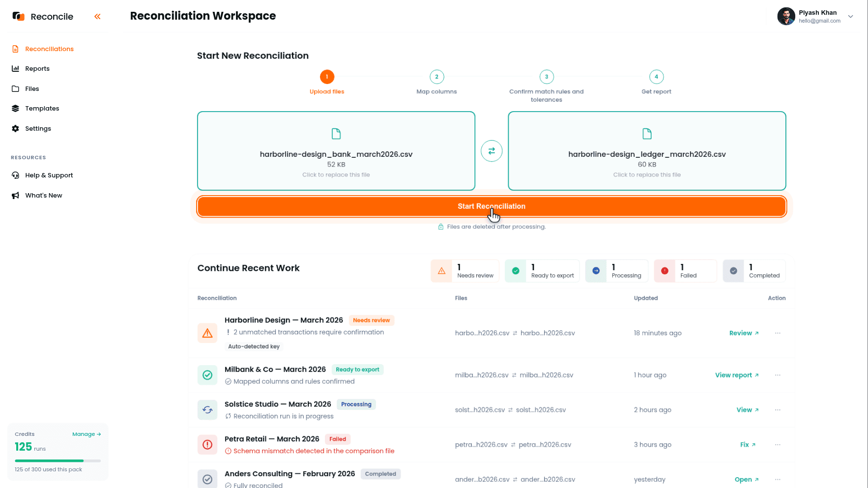Click the bank CSV file document icon

336,134
